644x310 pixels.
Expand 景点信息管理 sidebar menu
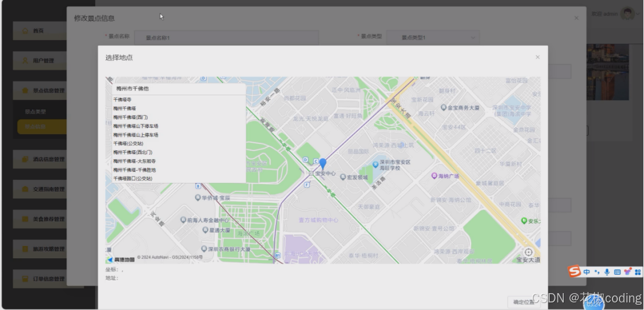pos(40,91)
